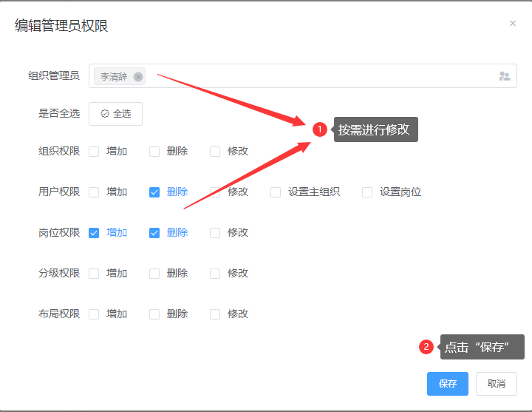Viewport: 532px width, 412px height.
Task: Enable 设置岗位 checkbox
Action: (x=367, y=192)
